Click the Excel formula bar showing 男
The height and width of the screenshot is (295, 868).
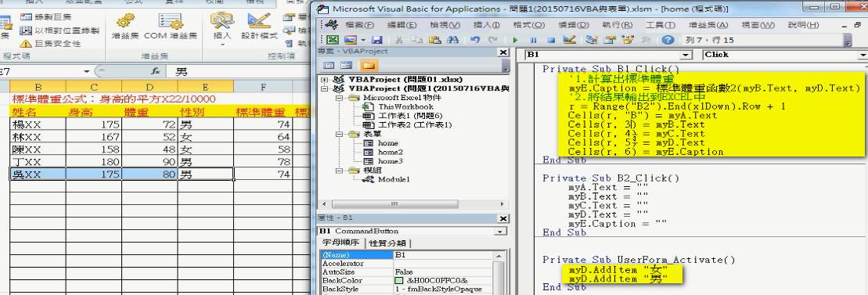point(238,71)
